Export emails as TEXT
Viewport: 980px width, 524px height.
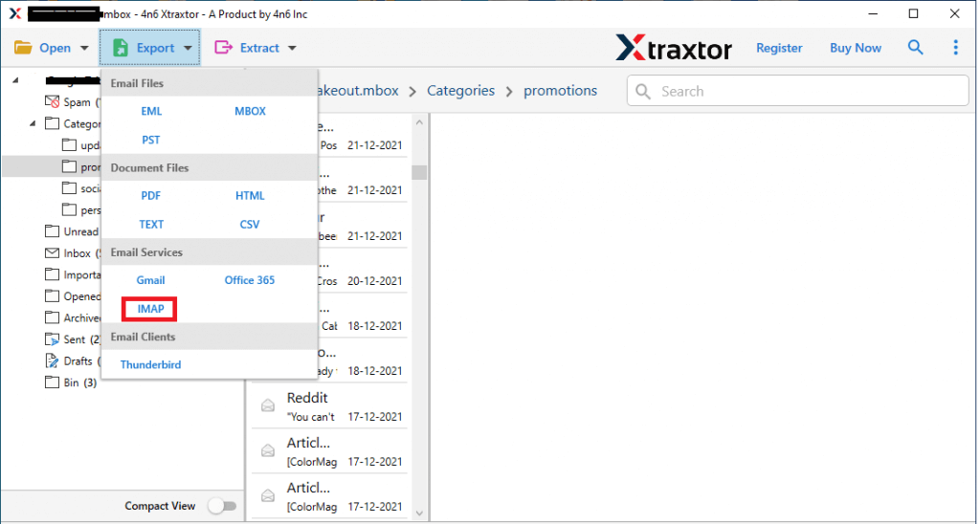pyautogui.click(x=151, y=224)
